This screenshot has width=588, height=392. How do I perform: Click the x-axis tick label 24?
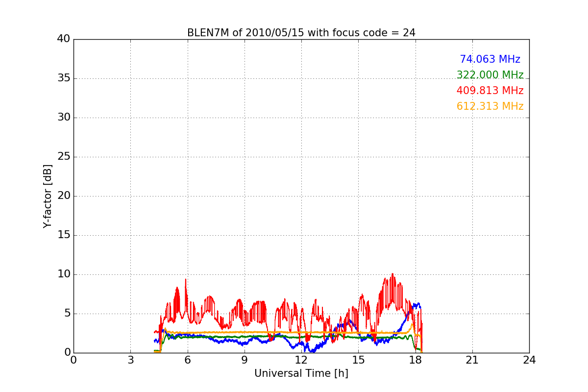(x=529, y=360)
